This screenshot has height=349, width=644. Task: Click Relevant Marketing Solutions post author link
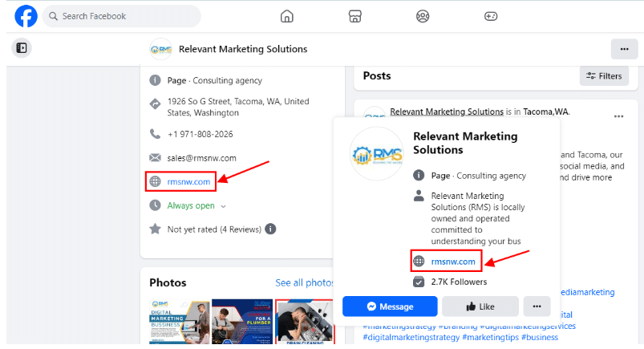(x=447, y=112)
